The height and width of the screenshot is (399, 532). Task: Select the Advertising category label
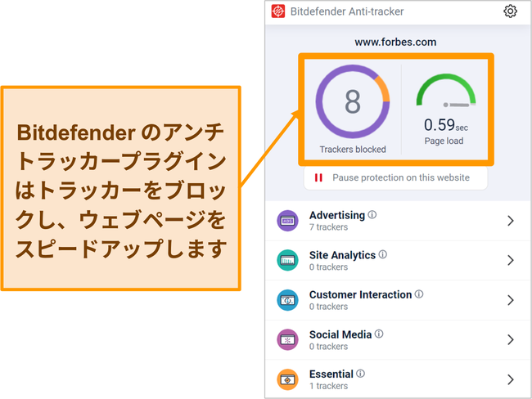click(x=337, y=215)
